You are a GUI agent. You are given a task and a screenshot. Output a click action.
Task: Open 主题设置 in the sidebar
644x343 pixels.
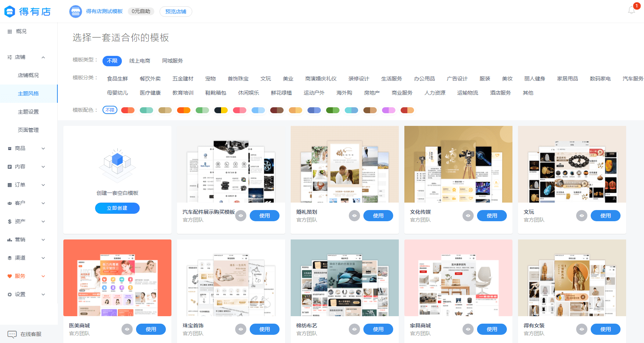tap(28, 112)
